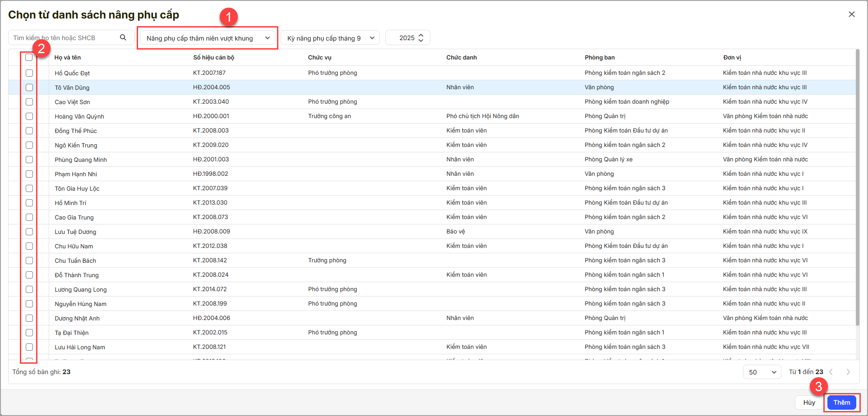Check the box for Hồ Quốc Đạt
The height and width of the screenshot is (416, 868).
[29, 73]
